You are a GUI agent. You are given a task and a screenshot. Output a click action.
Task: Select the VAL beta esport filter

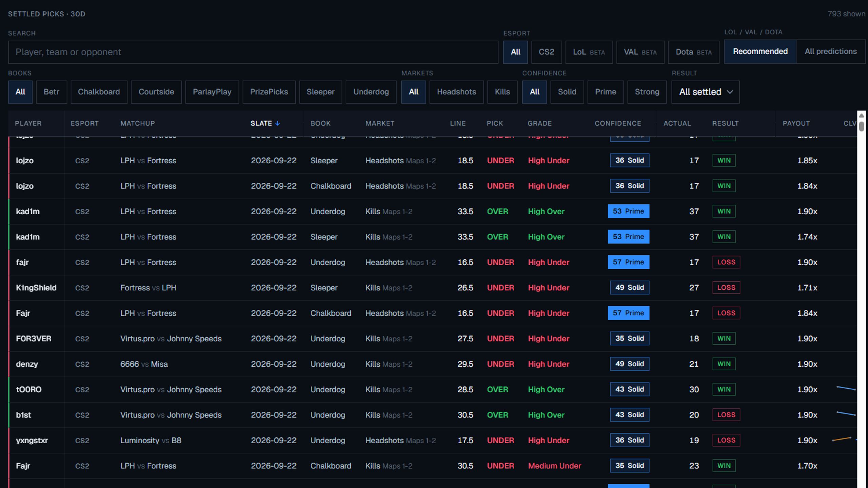tap(640, 52)
